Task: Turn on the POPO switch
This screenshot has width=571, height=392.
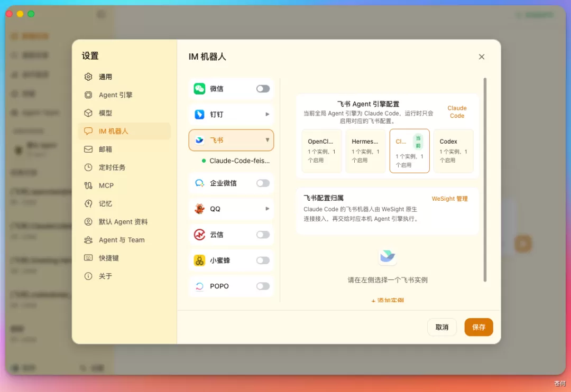Action: point(263,286)
